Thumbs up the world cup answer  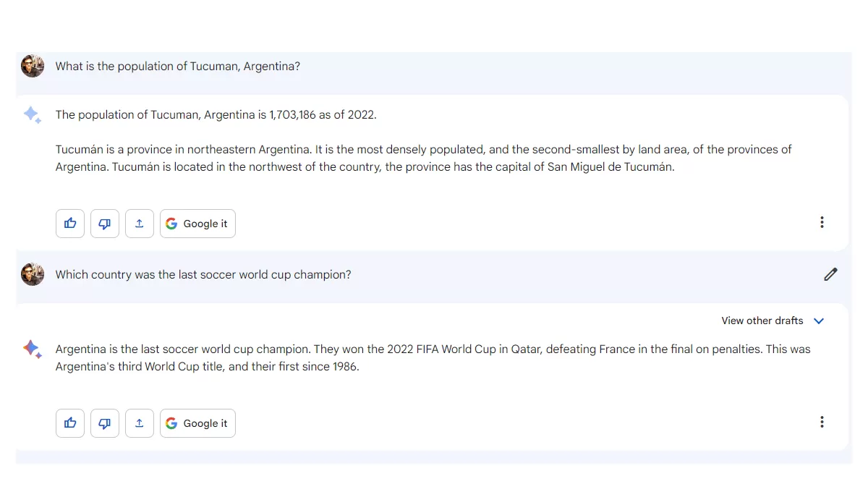pyautogui.click(x=70, y=423)
